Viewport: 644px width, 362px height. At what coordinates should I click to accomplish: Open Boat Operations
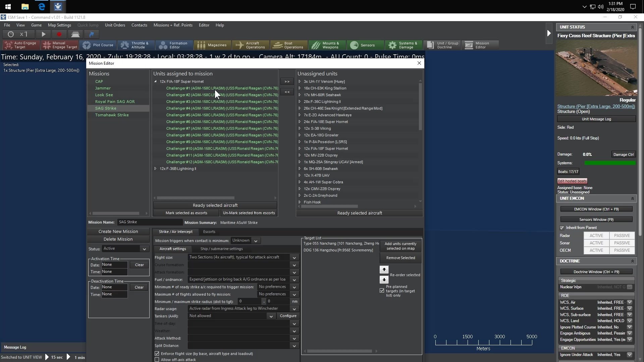coord(289,45)
